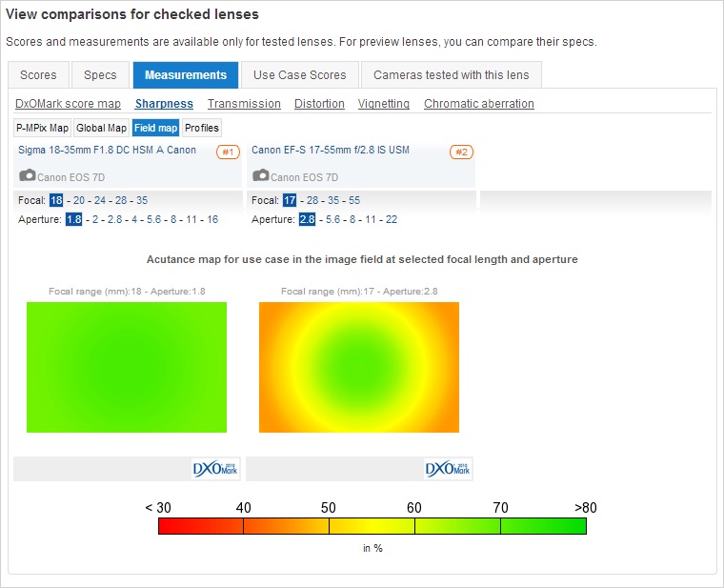724x588 pixels.
Task: Click the Sharpness measurement link
Action: [x=164, y=104]
